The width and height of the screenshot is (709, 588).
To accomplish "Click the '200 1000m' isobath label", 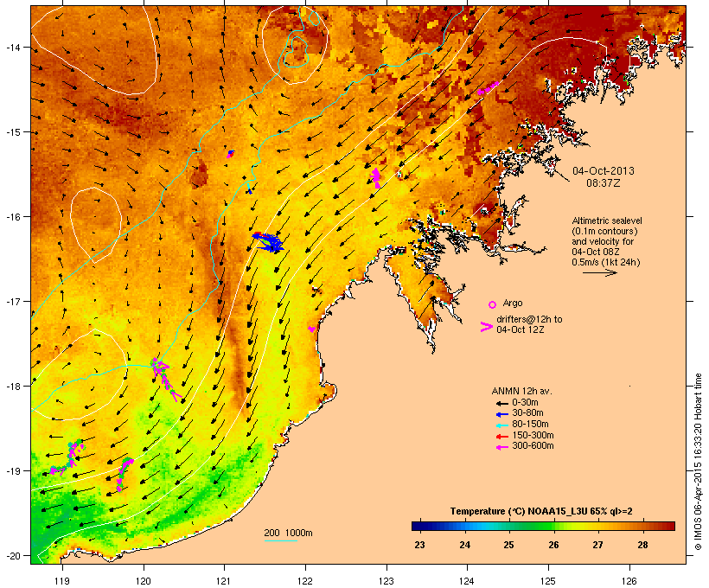I will [x=288, y=533].
